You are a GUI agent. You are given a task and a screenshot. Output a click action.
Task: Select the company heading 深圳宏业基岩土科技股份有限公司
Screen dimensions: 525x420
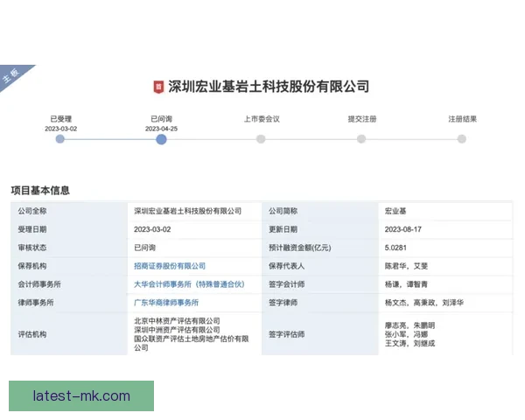coord(269,87)
